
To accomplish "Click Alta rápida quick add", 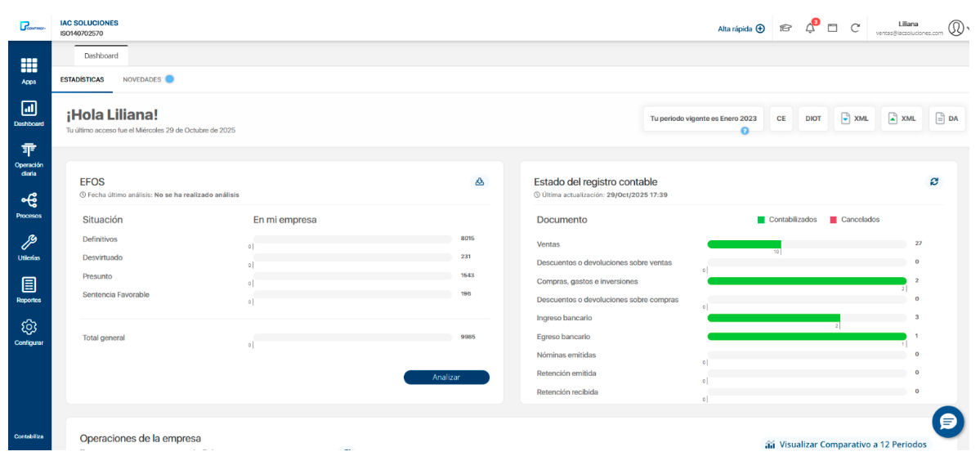I will [741, 28].
